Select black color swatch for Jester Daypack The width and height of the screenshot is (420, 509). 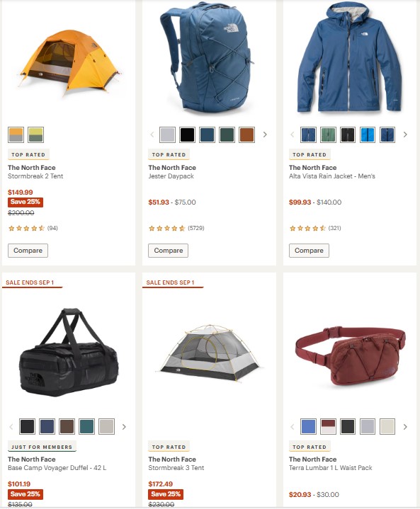click(x=188, y=135)
